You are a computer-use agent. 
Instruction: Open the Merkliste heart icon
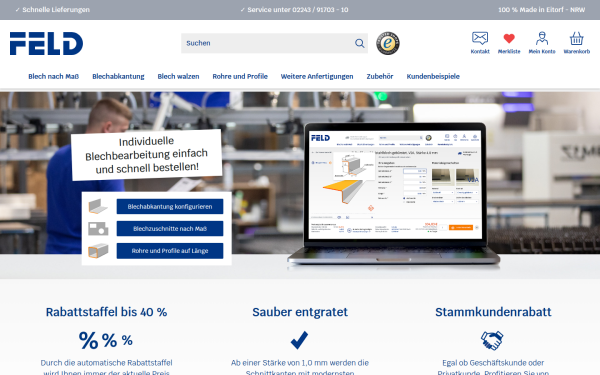click(509, 38)
